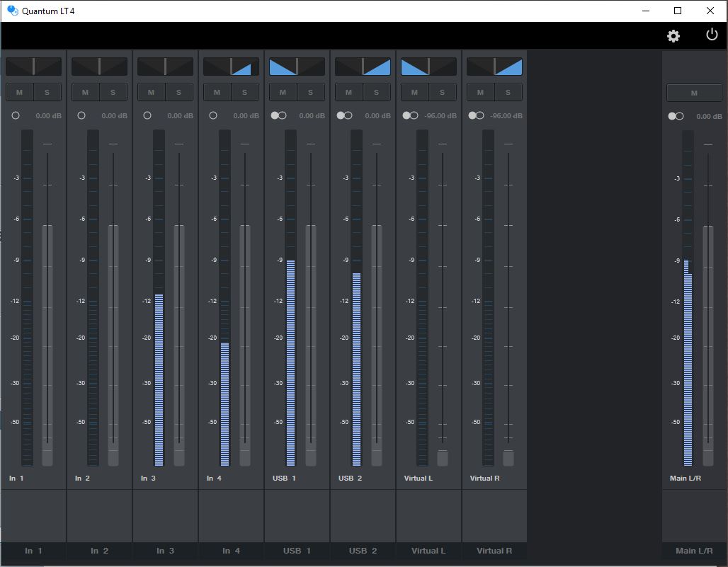Select the In 1 bottom channel label
Image resolution: width=728 pixels, height=567 pixels.
coord(33,551)
